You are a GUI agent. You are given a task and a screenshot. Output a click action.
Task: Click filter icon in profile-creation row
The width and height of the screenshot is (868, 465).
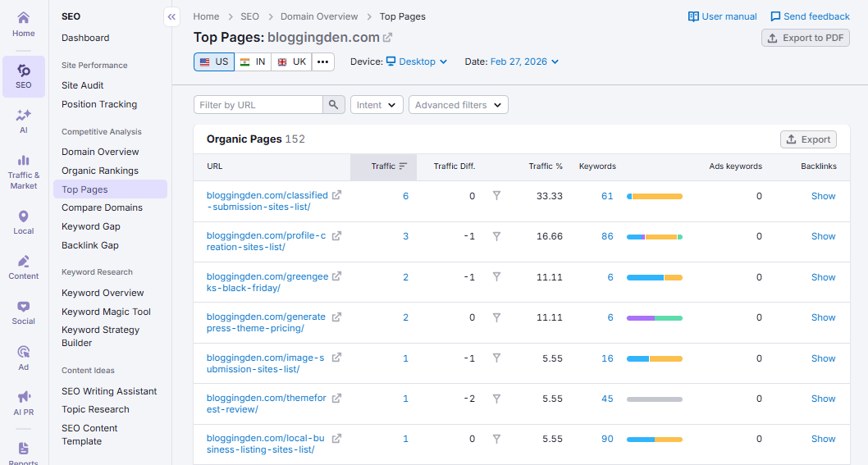click(496, 236)
